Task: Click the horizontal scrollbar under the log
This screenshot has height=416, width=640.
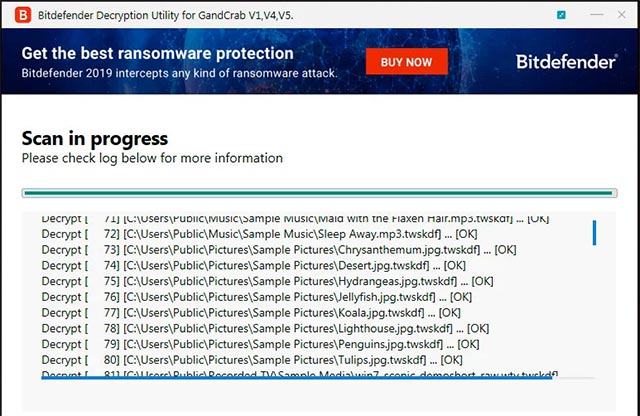Action: (x=296, y=378)
